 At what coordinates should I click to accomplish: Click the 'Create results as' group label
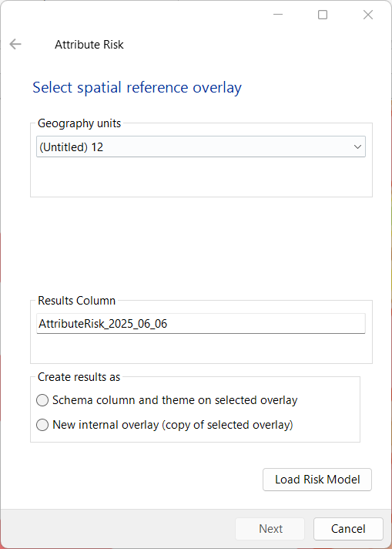tap(79, 377)
